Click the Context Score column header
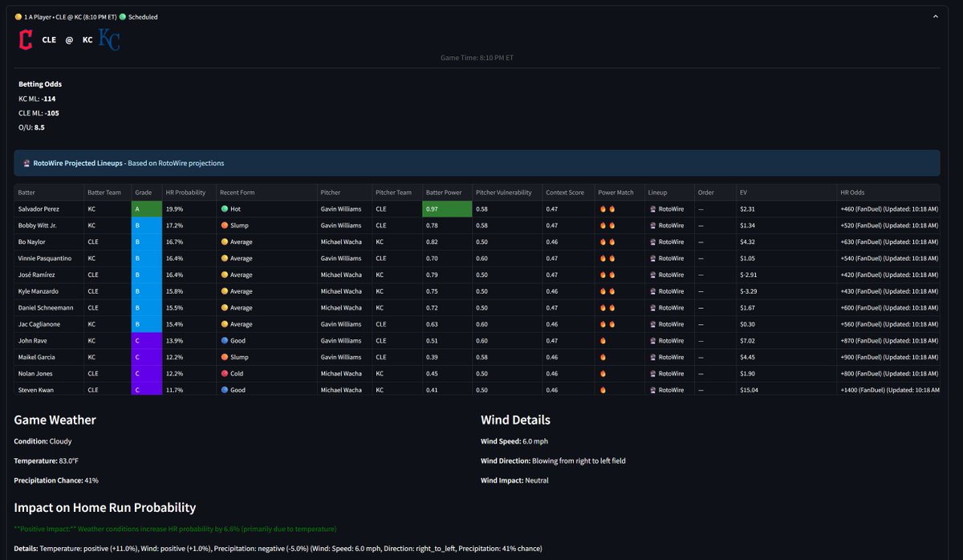 [x=568, y=193]
